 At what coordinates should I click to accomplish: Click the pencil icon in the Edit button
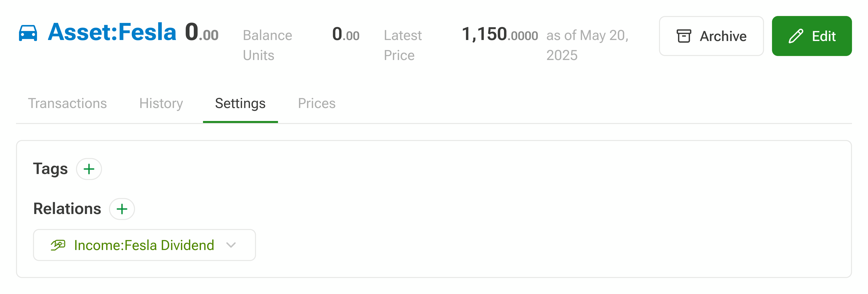[x=796, y=36]
